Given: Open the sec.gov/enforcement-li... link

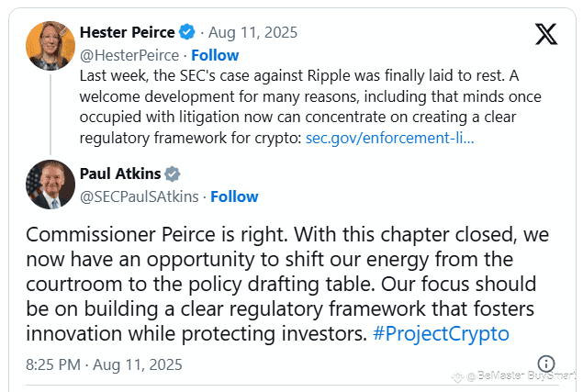Looking at the screenshot, I should [x=389, y=138].
